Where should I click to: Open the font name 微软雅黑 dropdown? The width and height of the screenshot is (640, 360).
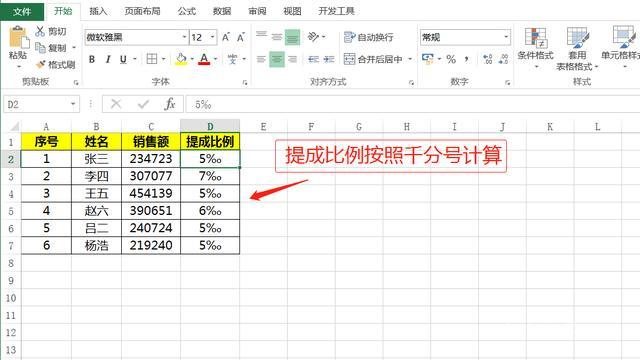184,37
